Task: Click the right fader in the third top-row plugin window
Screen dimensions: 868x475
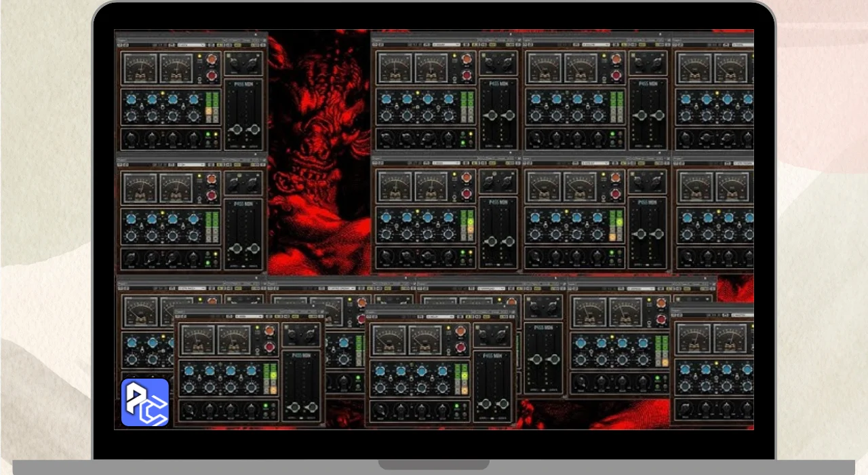Action: [x=658, y=115]
